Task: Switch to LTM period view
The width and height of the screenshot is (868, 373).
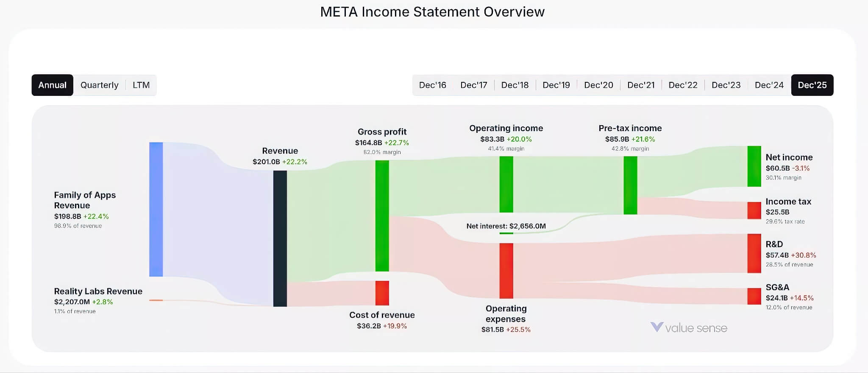Action: coord(141,85)
